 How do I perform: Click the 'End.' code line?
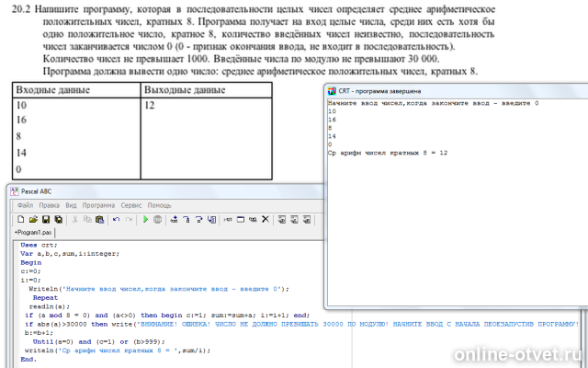(x=28, y=360)
